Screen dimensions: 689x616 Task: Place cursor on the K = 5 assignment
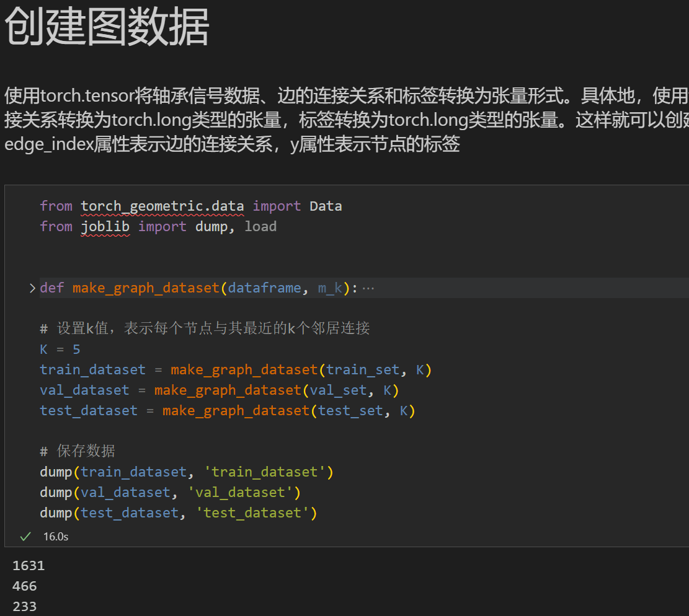pyautogui.click(x=59, y=349)
